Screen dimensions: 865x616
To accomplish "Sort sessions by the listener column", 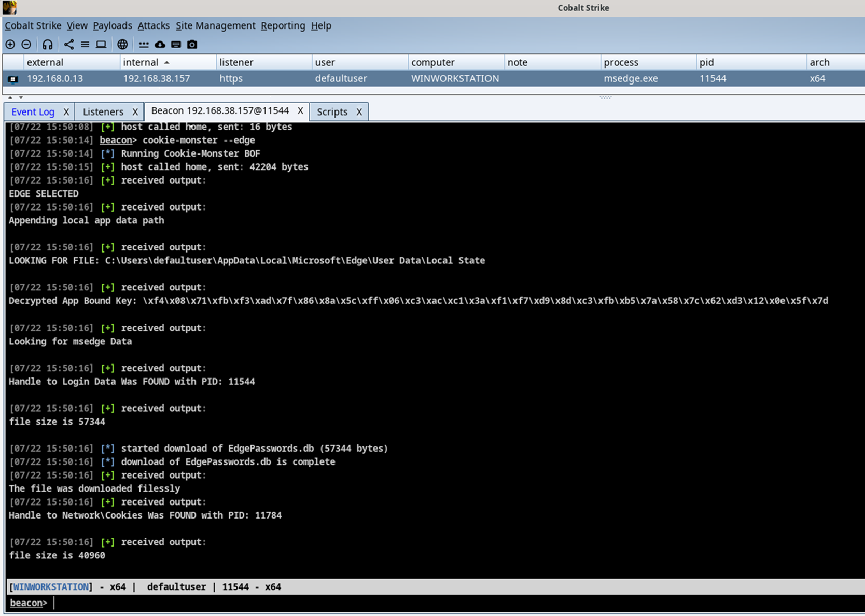I will [x=264, y=62].
